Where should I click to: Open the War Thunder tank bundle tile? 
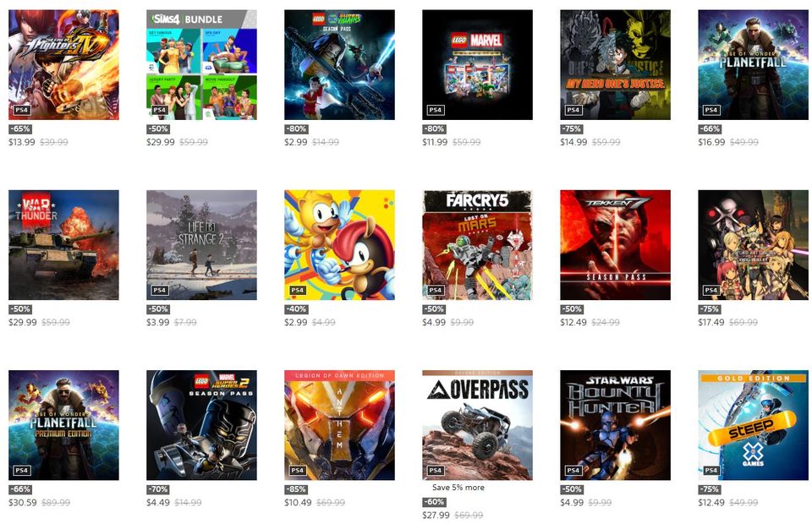(x=63, y=244)
